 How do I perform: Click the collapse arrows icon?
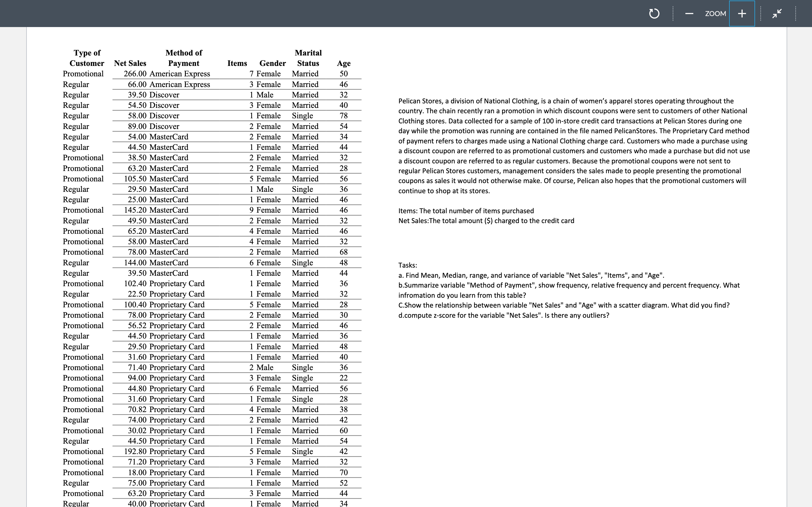point(777,14)
